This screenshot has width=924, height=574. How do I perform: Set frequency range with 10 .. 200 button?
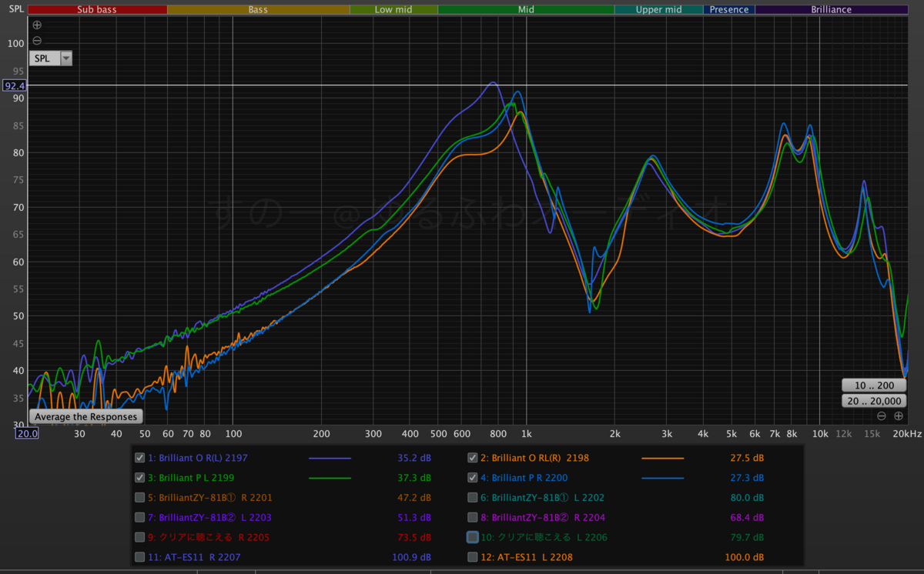tap(872, 385)
